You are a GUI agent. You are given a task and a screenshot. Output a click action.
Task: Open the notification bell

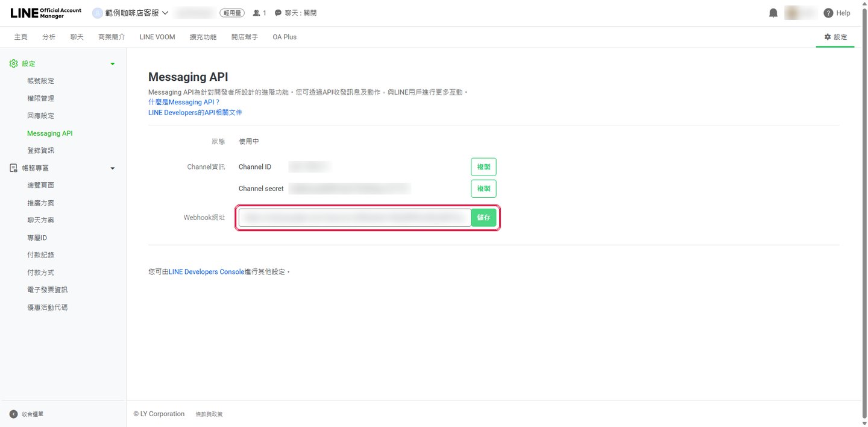coord(773,13)
